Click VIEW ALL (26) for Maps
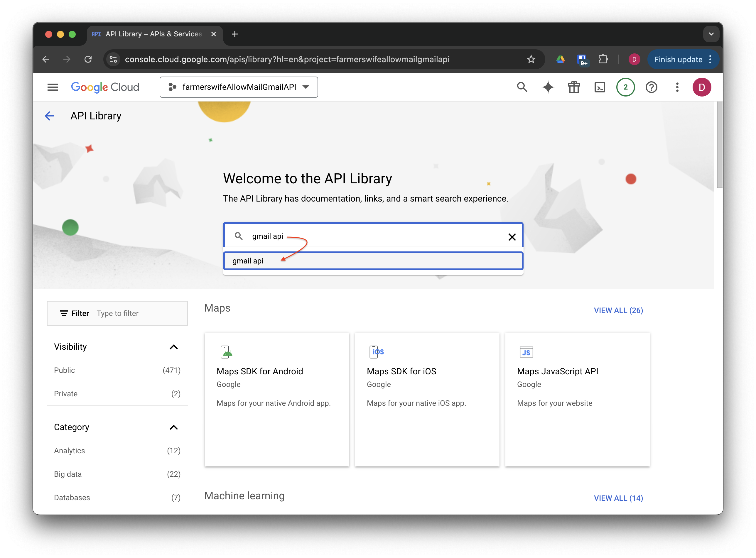Screen dimensions: 756x558 [x=618, y=310]
